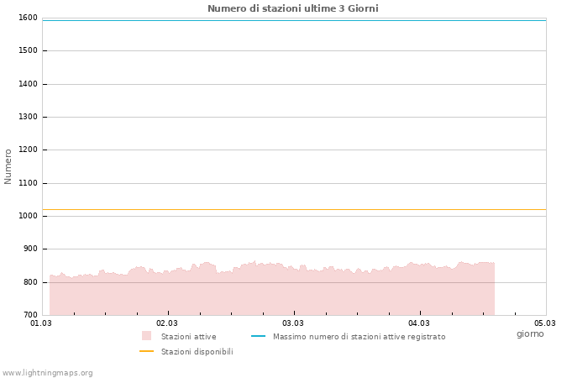Click the pink Stazioni attive legend swatch
Image resolution: width=588 pixels, height=378 pixels.
[x=146, y=336]
